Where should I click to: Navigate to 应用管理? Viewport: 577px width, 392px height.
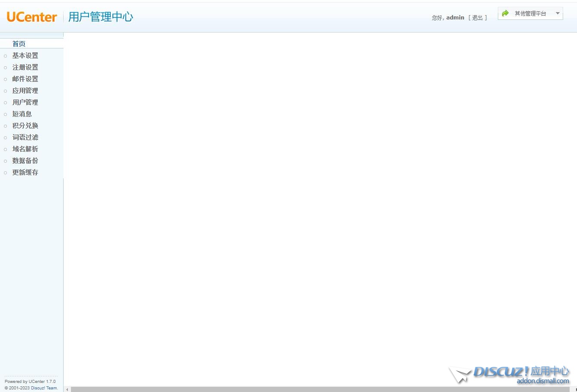click(25, 90)
